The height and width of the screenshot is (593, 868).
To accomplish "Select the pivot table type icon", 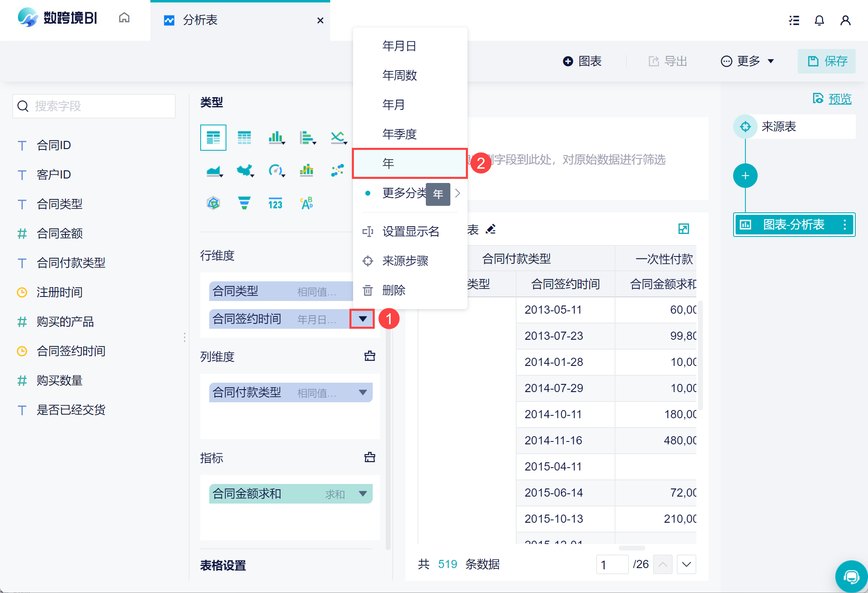I will (x=213, y=138).
